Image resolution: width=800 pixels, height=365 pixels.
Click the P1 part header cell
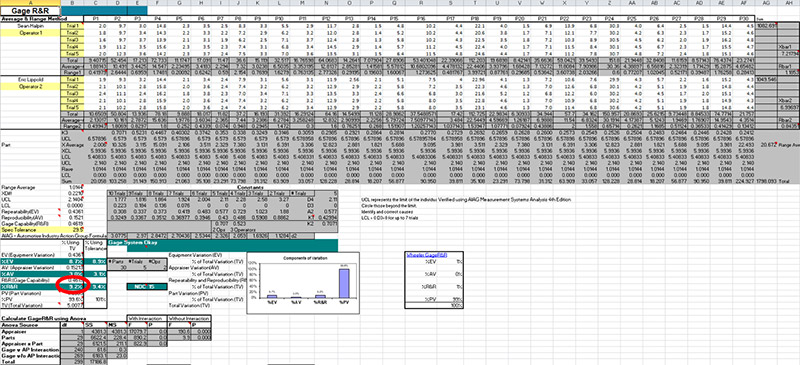[96, 19]
